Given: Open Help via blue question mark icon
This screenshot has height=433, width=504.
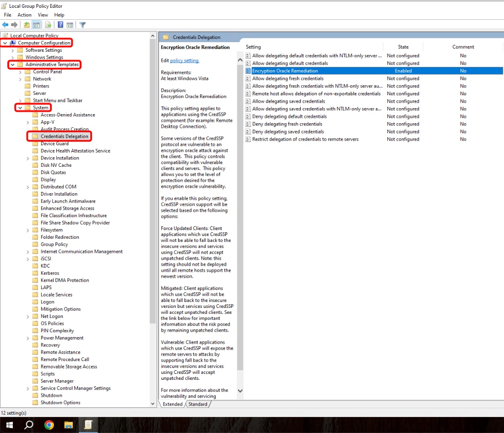Looking at the screenshot, I should [x=60, y=25].
